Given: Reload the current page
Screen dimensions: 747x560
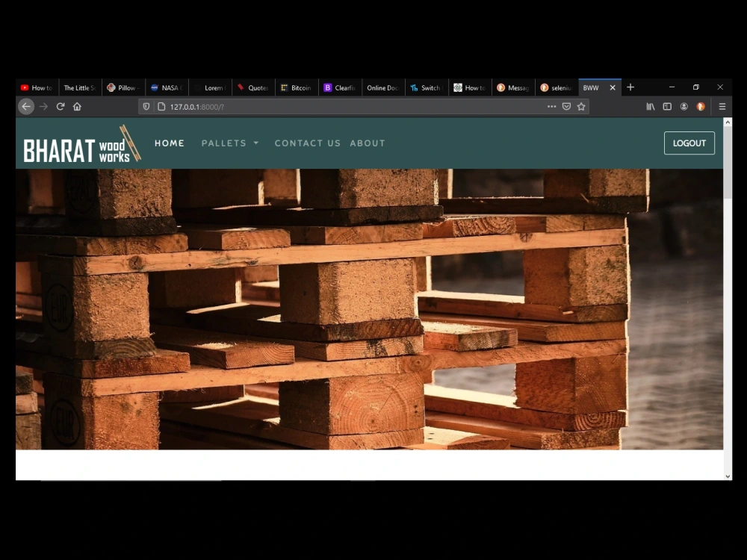Looking at the screenshot, I should tap(61, 107).
